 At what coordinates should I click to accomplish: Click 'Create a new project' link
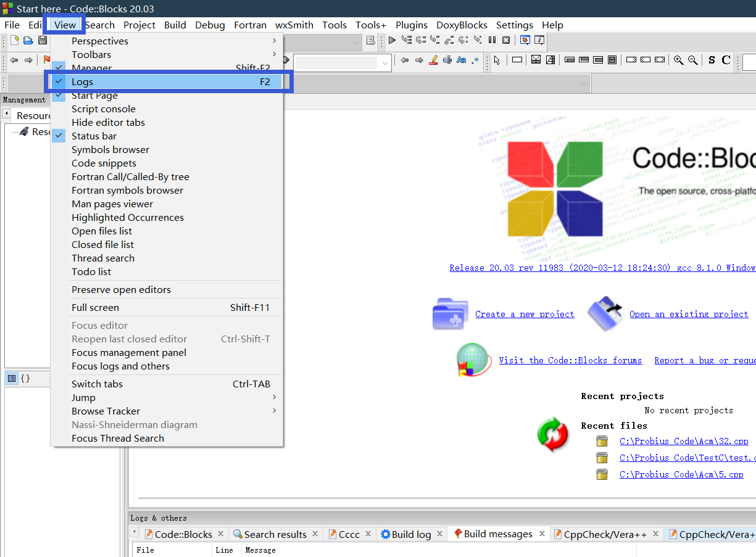pos(525,314)
